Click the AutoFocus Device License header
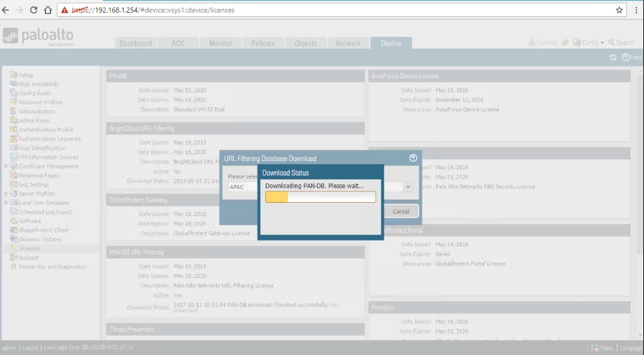 [499, 76]
